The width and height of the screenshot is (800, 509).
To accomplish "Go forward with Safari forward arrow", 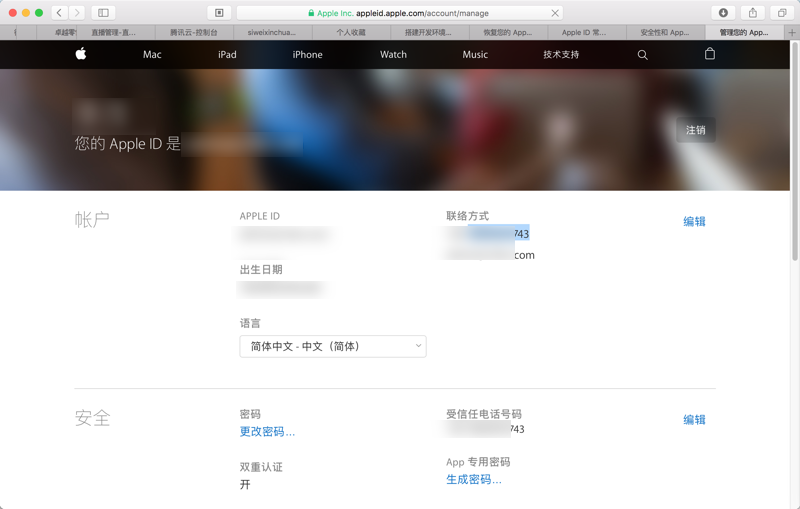I will tap(77, 13).
